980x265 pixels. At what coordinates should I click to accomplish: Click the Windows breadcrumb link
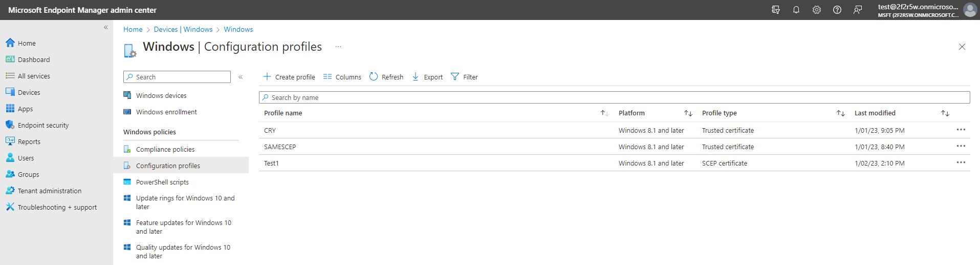click(238, 29)
